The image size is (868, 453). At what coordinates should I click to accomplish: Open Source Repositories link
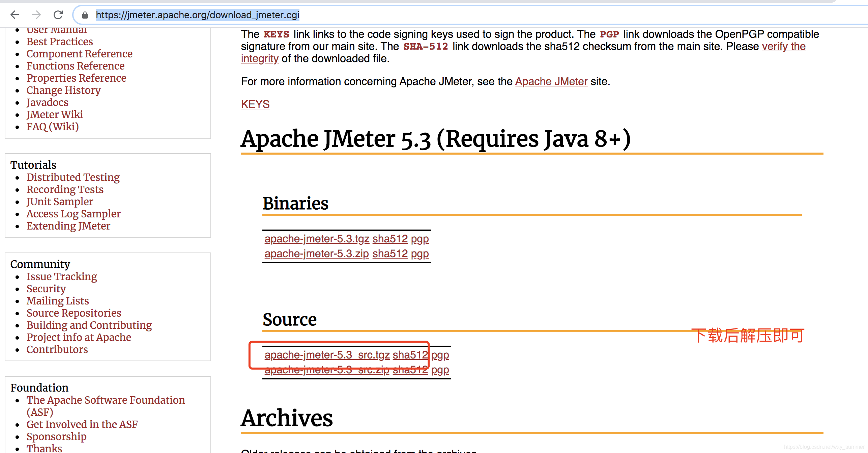pyautogui.click(x=74, y=313)
